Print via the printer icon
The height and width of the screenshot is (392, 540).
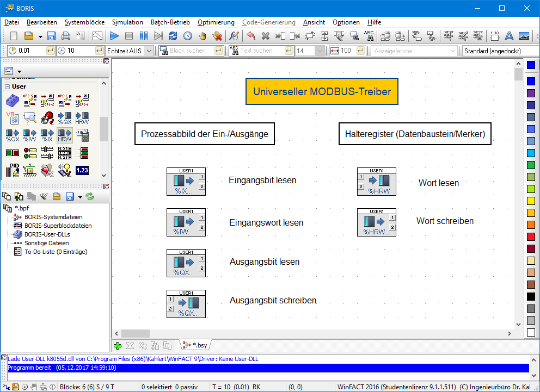(x=66, y=36)
